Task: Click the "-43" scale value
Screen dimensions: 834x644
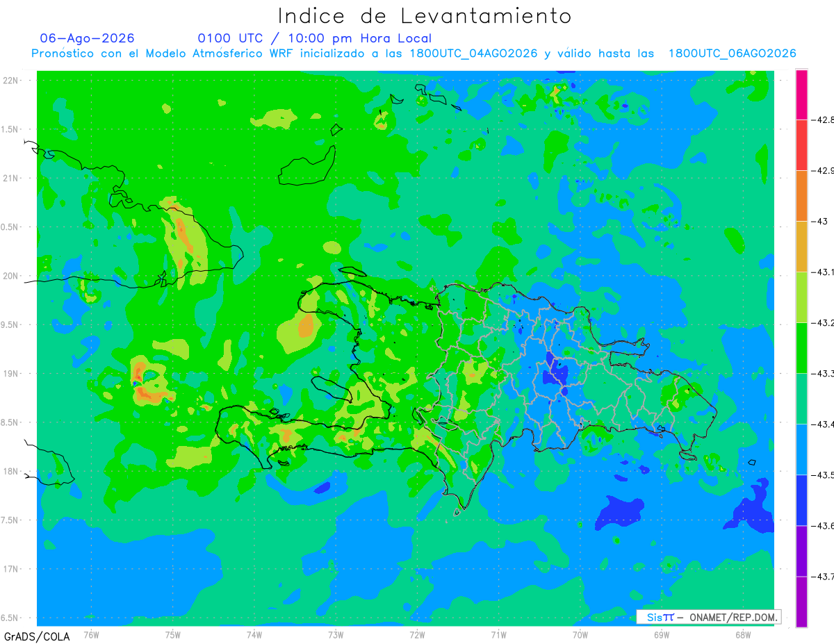Action: tap(819, 222)
